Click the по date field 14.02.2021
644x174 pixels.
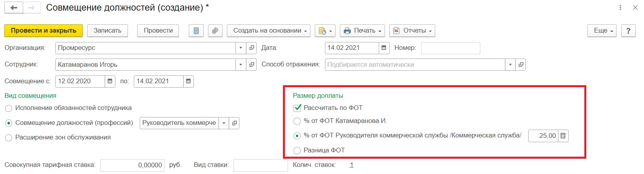[159, 81]
